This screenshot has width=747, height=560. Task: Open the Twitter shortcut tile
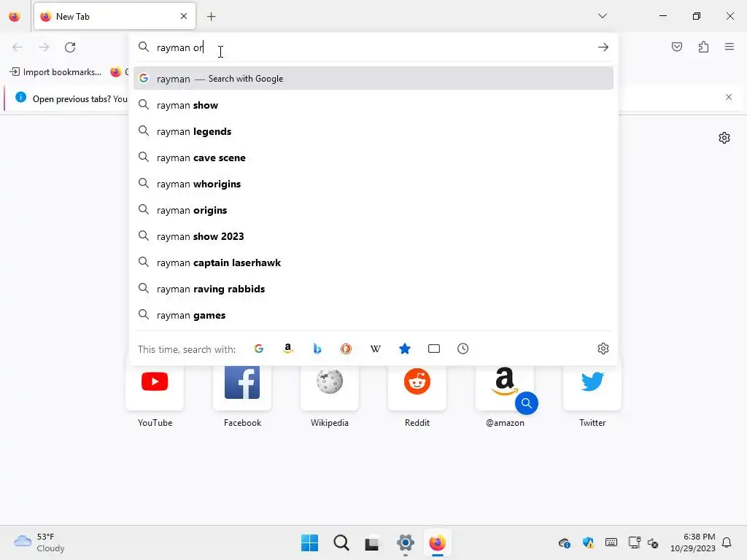point(592,388)
